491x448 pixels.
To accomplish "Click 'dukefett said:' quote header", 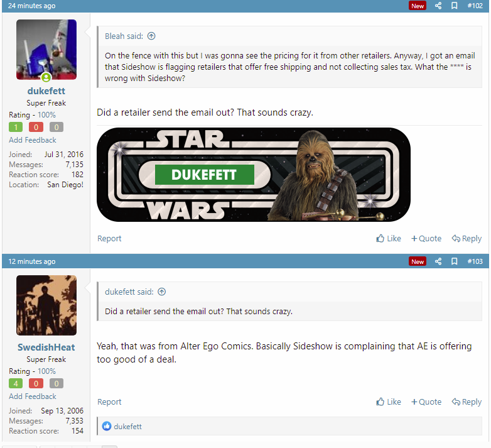I will 129,292.
